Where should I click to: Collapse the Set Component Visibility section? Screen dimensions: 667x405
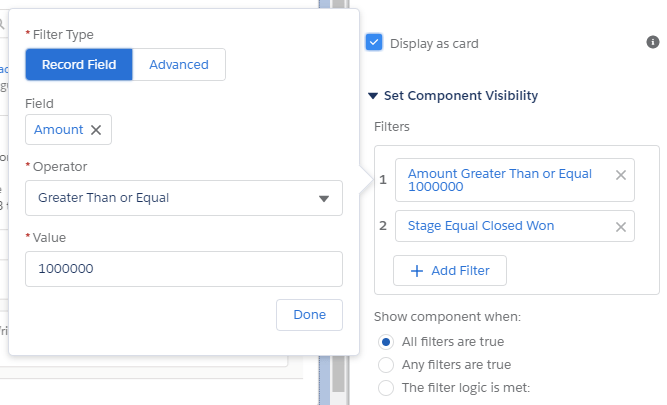[374, 96]
